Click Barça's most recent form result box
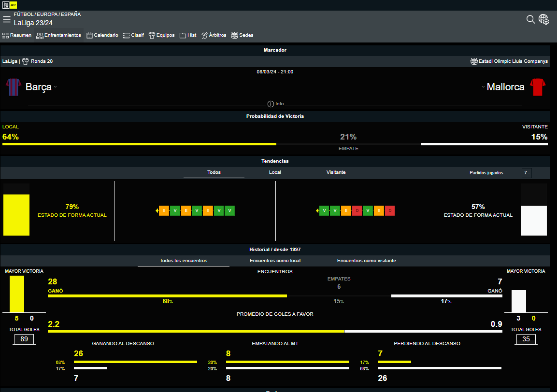The height and width of the screenshot is (392, 557). click(164, 211)
